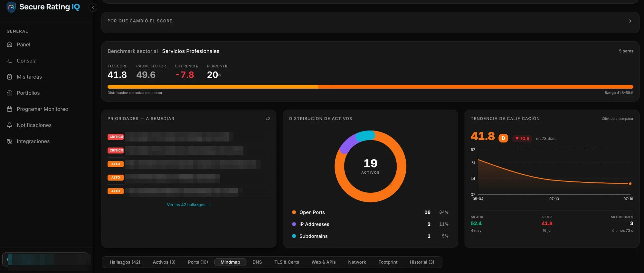Viewport: 644px width, 273px height.
Task: Click the Consola terminal icon
Action: coord(10,61)
